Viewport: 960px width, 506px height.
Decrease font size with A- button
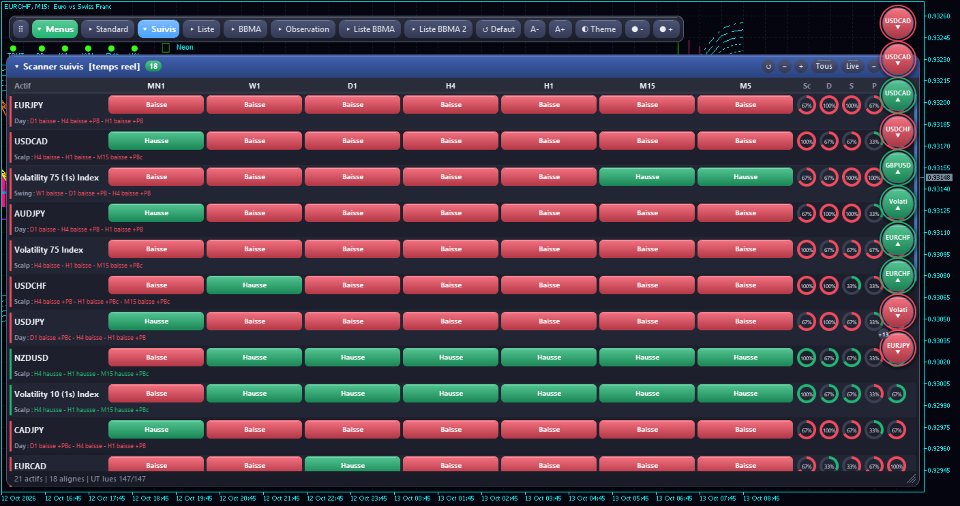click(534, 29)
